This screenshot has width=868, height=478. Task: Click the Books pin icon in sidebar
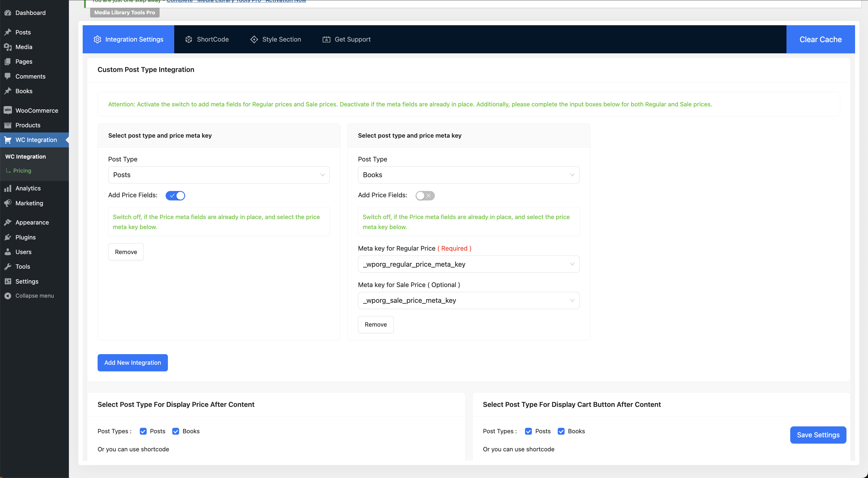click(x=8, y=91)
